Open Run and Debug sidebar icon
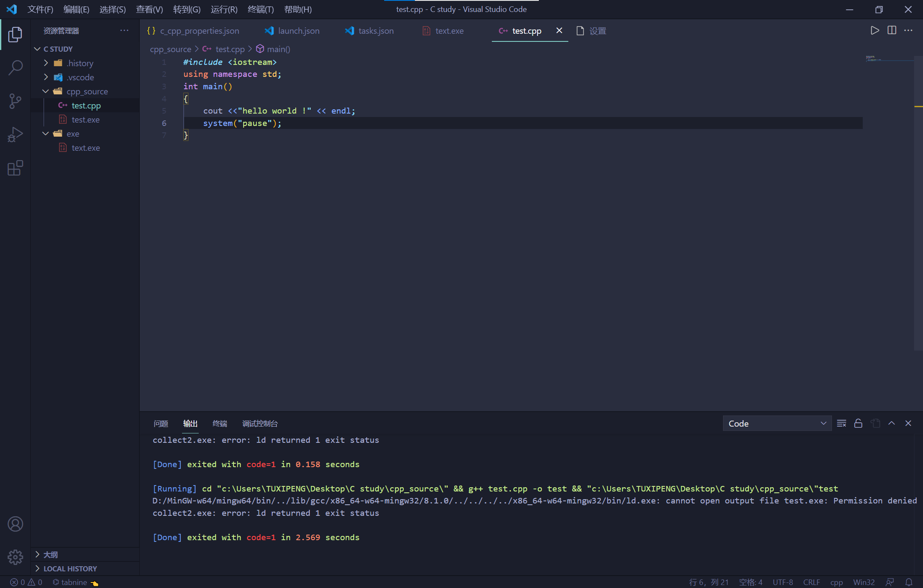This screenshot has width=923, height=588. click(x=15, y=134)
